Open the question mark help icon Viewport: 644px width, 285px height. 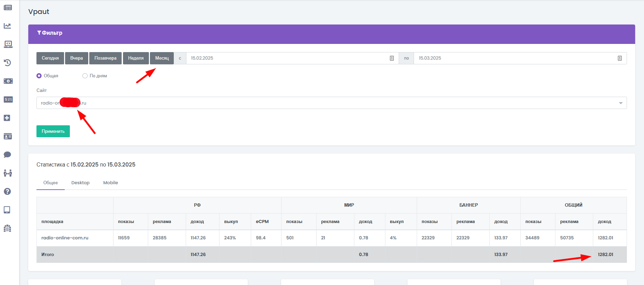7,191
